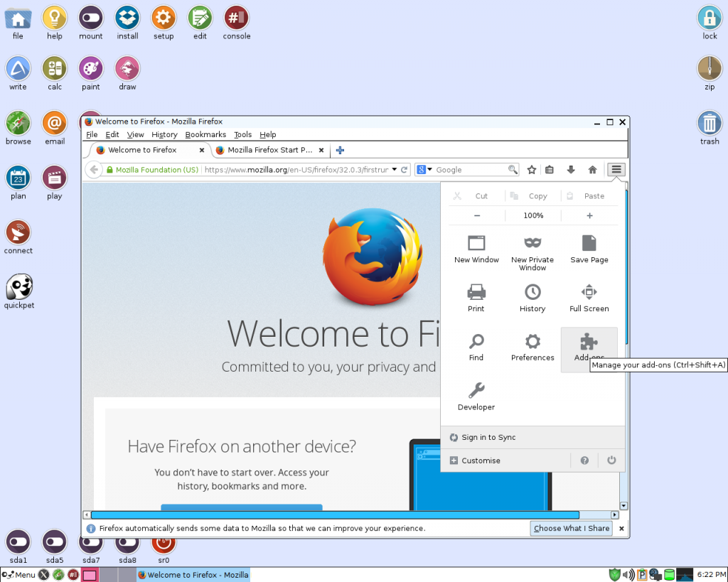Click the Customise button
Viewport: 728px width, 582px height.
click(x=505, y=460)
